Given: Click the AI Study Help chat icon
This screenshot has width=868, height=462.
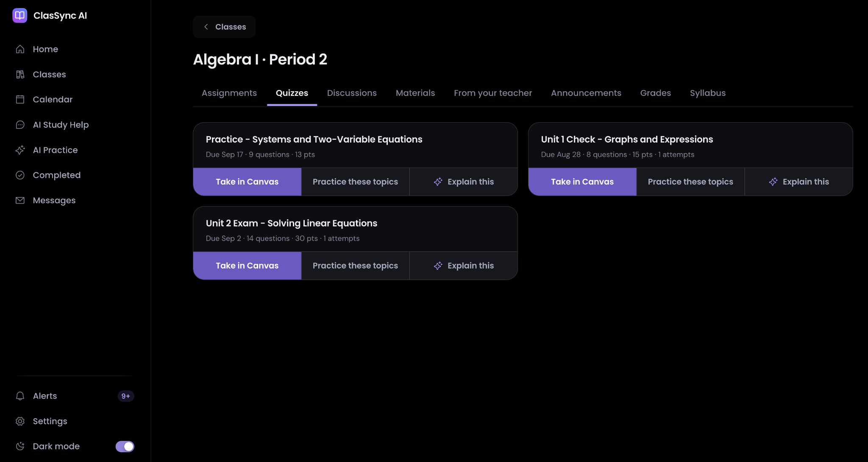Looking at the screenshot, I should [x=20, y=125].
